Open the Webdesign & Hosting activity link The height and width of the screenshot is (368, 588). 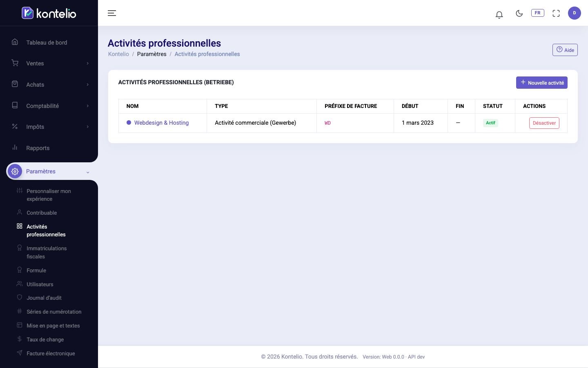coord(162,123)
